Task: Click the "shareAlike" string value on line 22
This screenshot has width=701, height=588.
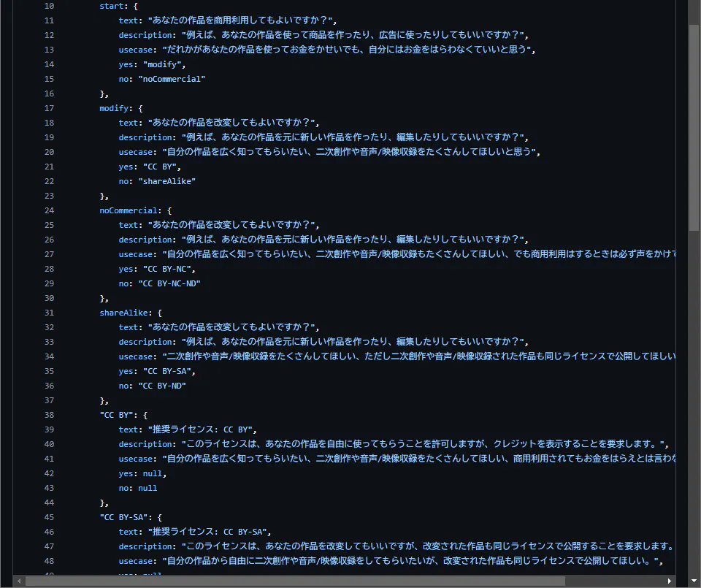Action: (x=166, y=181)
